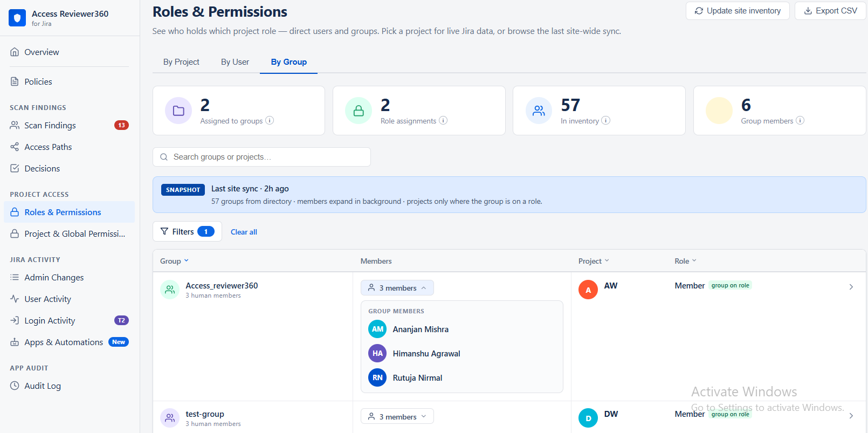Click the 13 badge on Scan Findings

click(x=121, y=126)
